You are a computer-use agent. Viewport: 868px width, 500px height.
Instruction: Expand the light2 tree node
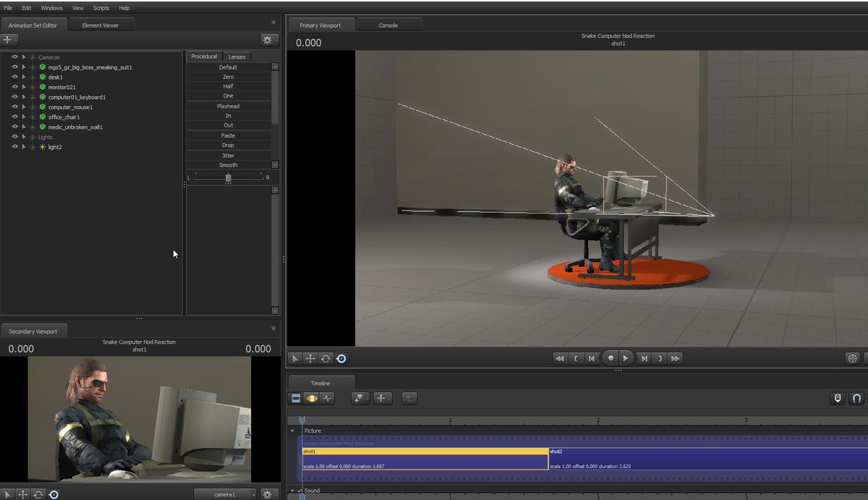tap(33, 147)
